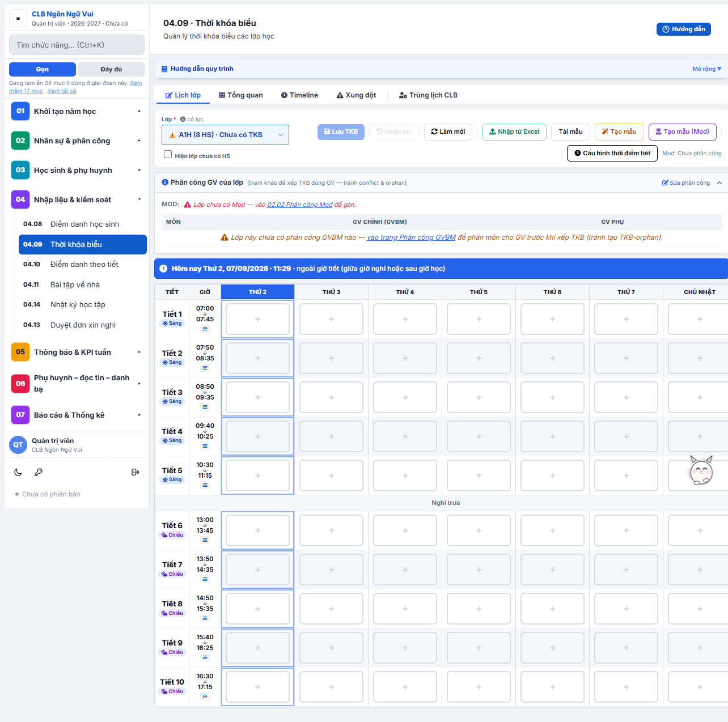Expand the Báo cáo & Thống kê section
This screenshot has width=728, height=722.
tap(76, 415)
